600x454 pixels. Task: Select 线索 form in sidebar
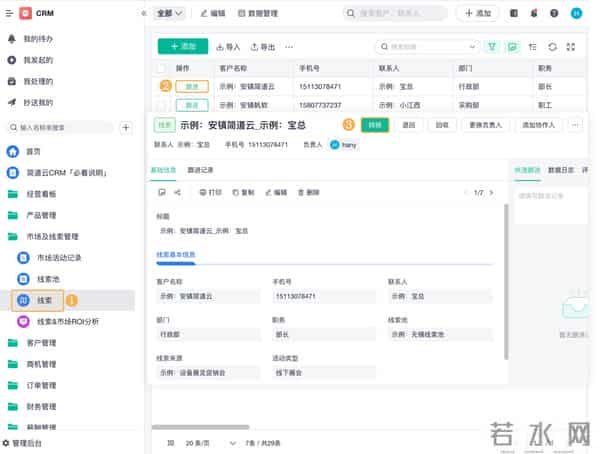point(38,300)
